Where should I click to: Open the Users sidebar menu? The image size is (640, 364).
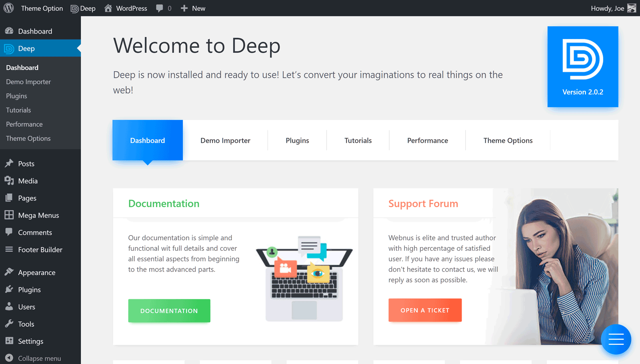40,307
